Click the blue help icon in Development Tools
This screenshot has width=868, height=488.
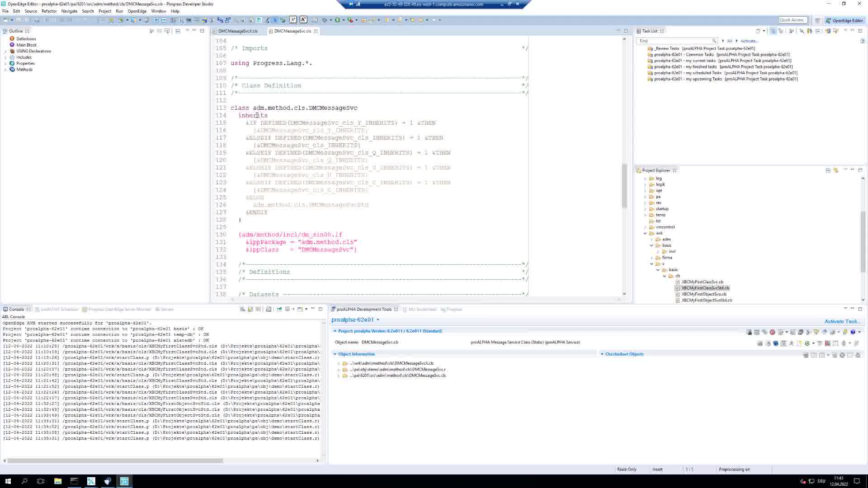(853, 332)
